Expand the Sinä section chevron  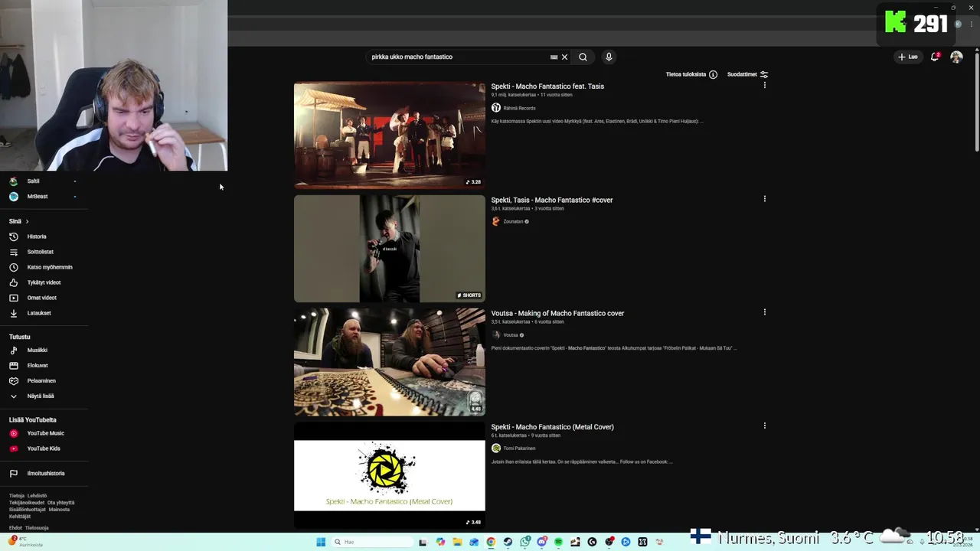[x=27, y=221]
